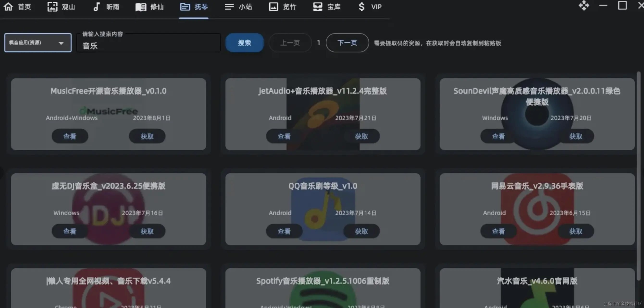The width and height of the screenshot is (644, 308).
Task: Click the dropdown arrow in source selector
Action: pos(61,43)
